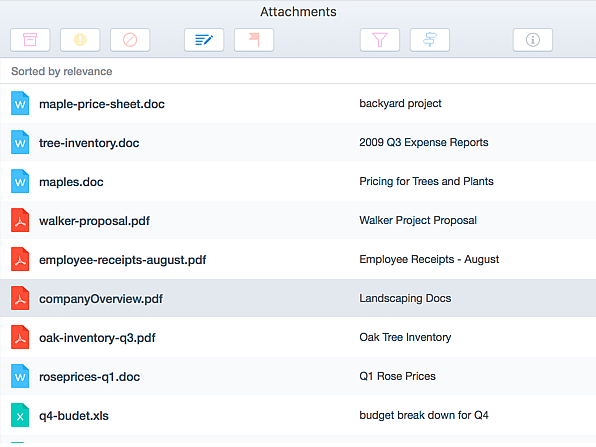The width and height of the screenshot is (596, 447).
Task: Open the Landscaping Docs message subject
Action: coord(405,298)
